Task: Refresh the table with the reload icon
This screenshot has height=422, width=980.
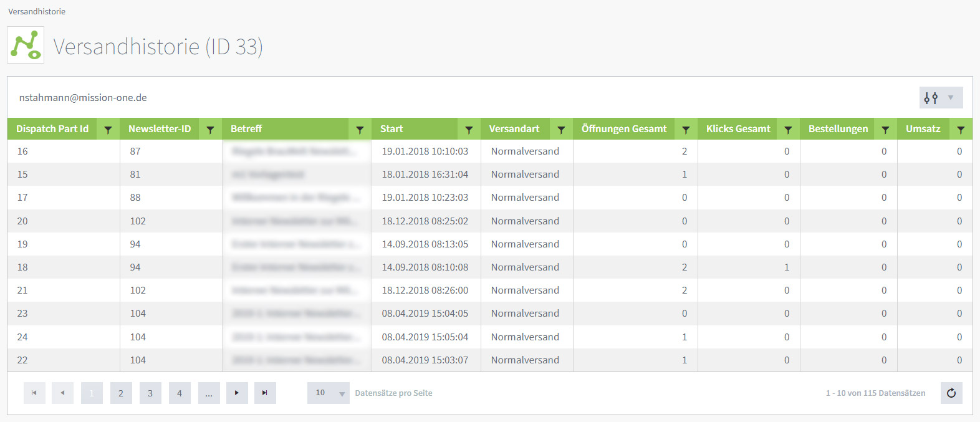Action: [951, 393]
